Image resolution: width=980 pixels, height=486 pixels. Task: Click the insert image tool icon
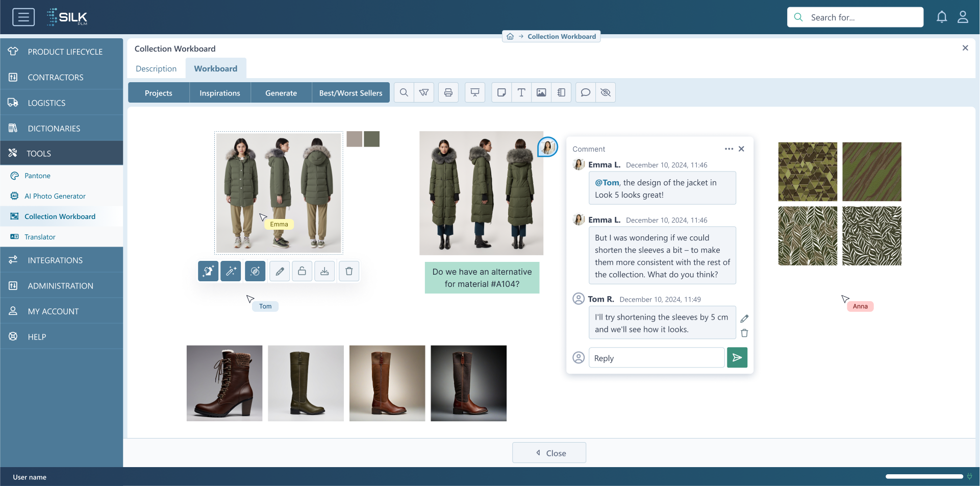(x=541, y=92)
